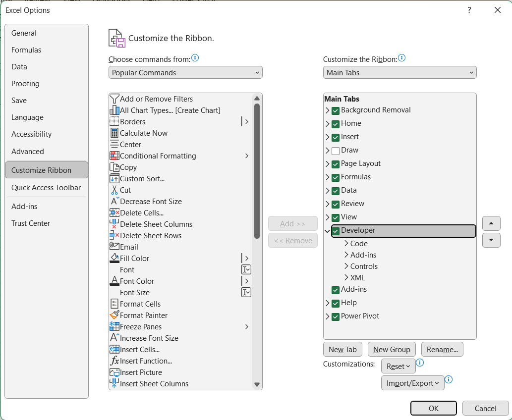Click the OK button
Image resolution: width=512 pixels, height=420 pixels.
click(434, 408)
